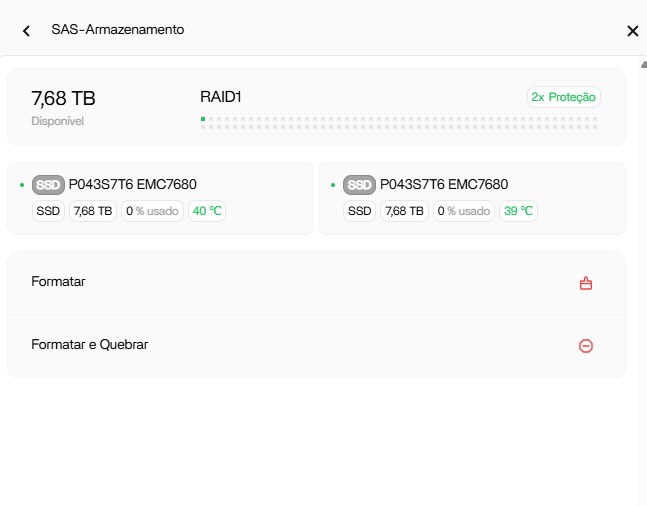Go back using the left chevron arrow

26,31
